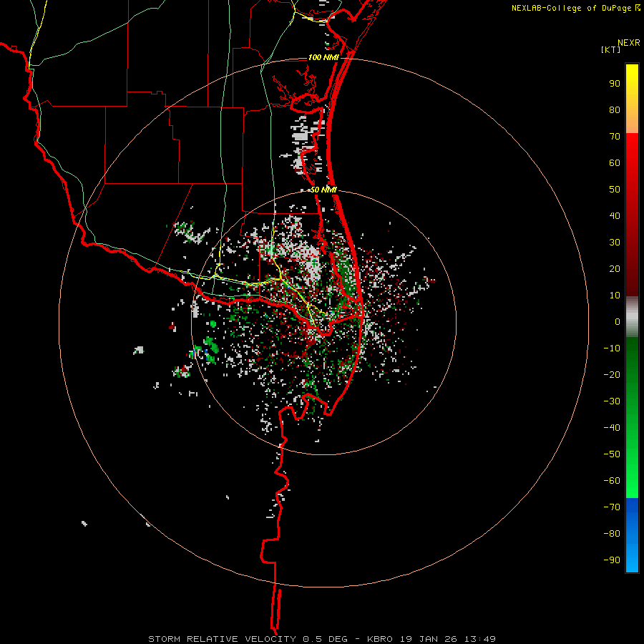Viewport: 644px width, 644px height.
Task: Click the '90' value on the velocity scale
Action: point(615,84)
